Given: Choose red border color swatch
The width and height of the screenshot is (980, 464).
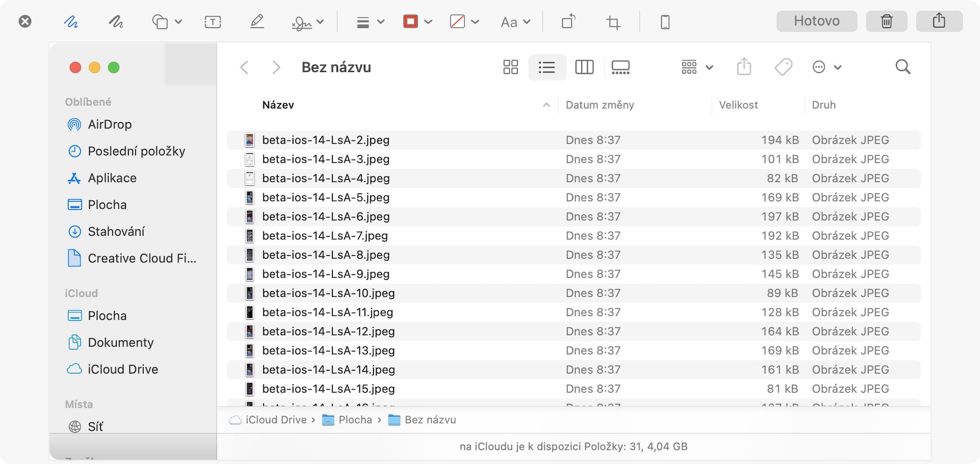Looking at the screenshot, I should 411,22.
